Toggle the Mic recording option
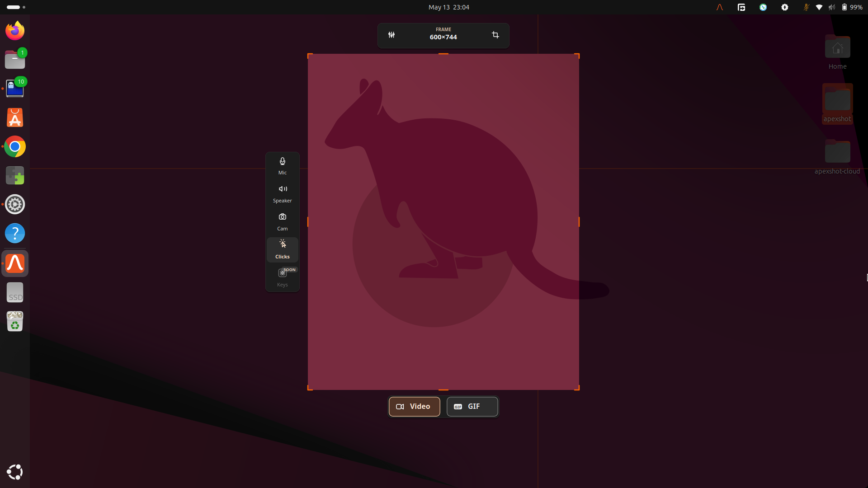Screen dimensions: 868x488 pos(283,166)
